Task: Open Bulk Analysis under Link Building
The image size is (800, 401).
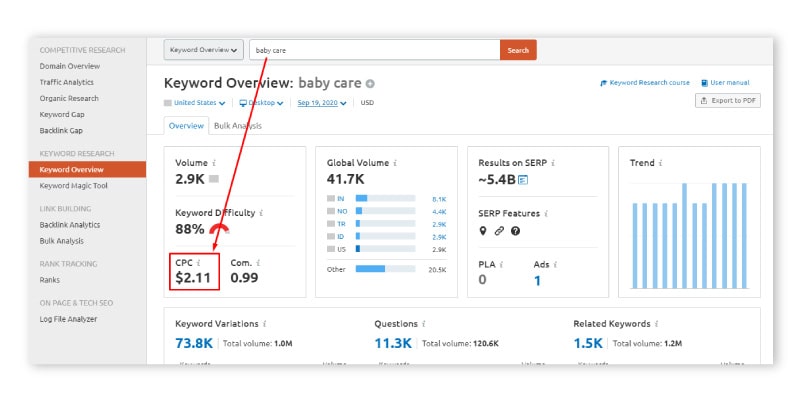Action: (x=62, y=241)
